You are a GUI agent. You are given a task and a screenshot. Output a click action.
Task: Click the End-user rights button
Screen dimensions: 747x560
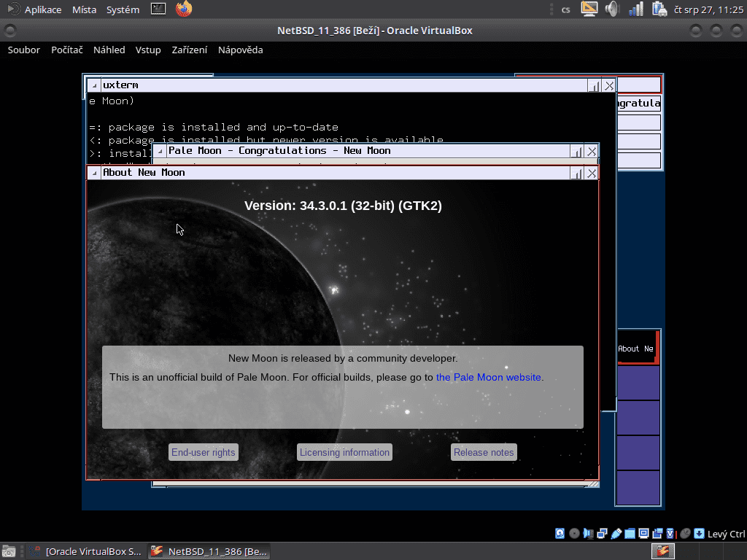[x=204, y=452]
